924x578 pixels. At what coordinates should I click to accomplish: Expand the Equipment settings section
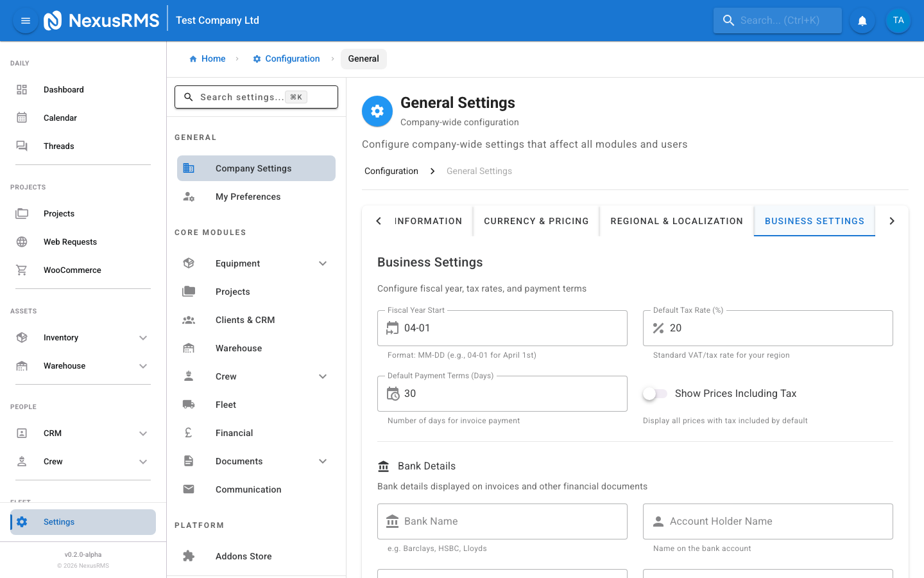click(x=322, y=263)
